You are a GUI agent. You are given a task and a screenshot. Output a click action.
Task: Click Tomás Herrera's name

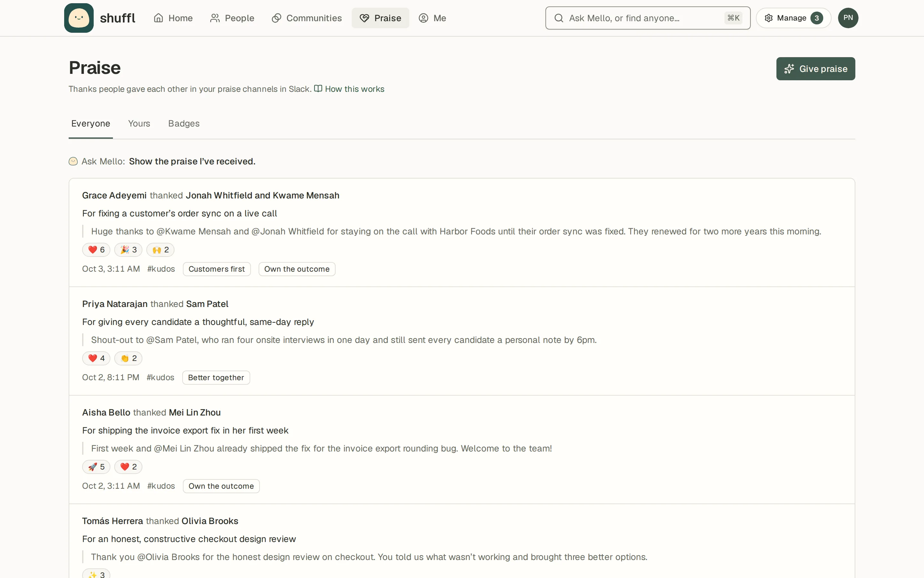point(113,521)
